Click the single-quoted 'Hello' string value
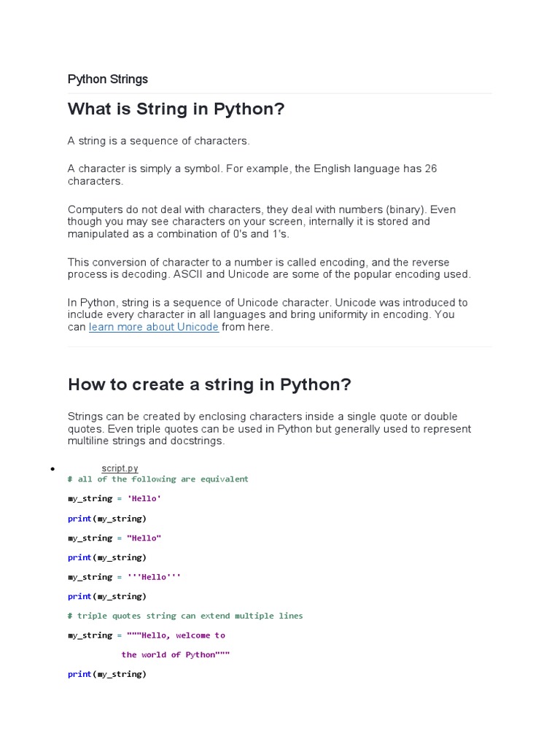 tap(144, 499)
